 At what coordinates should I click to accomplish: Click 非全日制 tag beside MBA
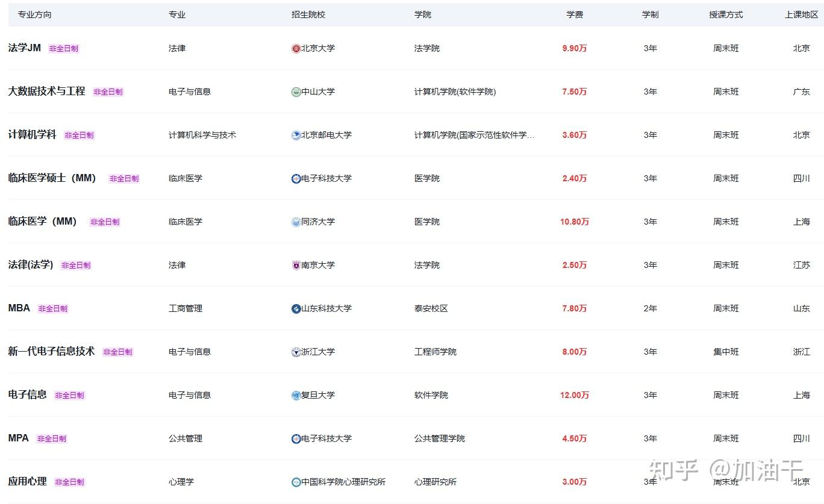53,309
